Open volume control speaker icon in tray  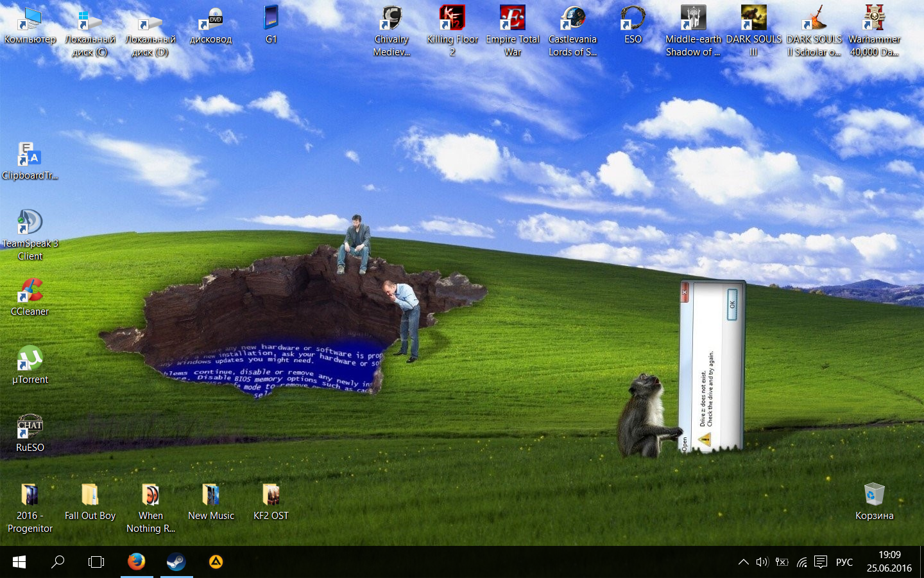coord(762,562)
